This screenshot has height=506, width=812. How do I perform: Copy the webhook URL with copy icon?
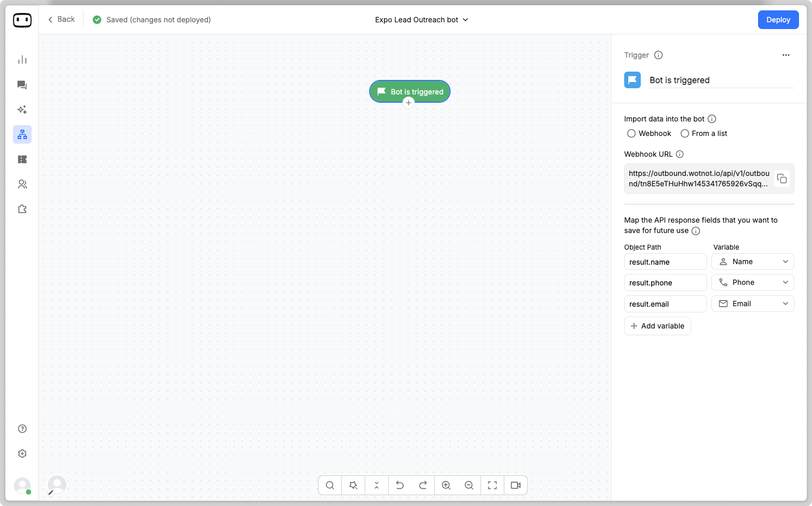(781, 179)
